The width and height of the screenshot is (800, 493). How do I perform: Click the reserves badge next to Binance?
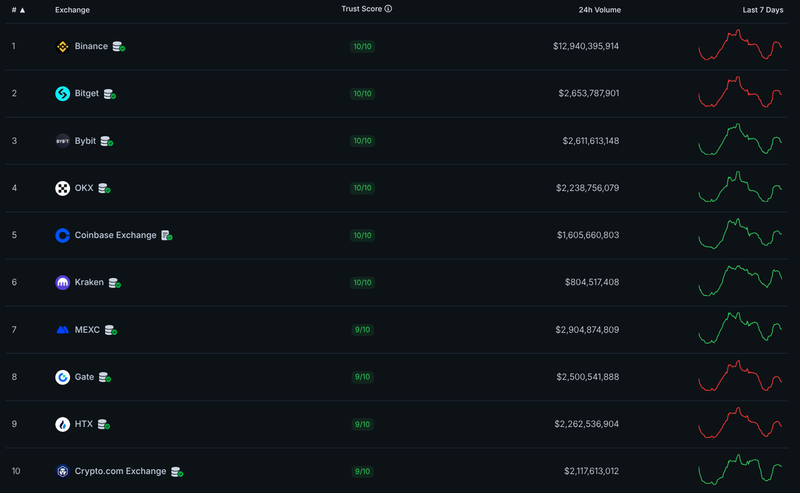[x=119, y=46]
